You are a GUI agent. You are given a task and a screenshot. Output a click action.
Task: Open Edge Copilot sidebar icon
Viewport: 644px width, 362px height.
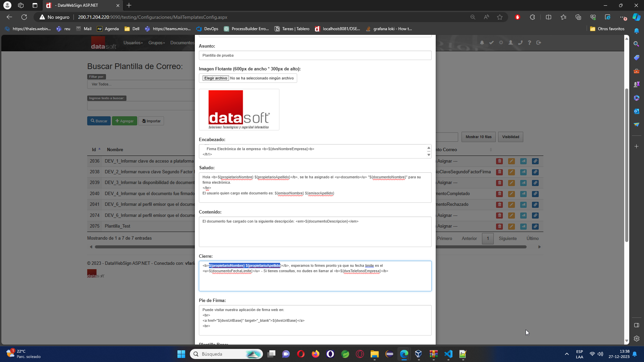click(x=636, y=17)
